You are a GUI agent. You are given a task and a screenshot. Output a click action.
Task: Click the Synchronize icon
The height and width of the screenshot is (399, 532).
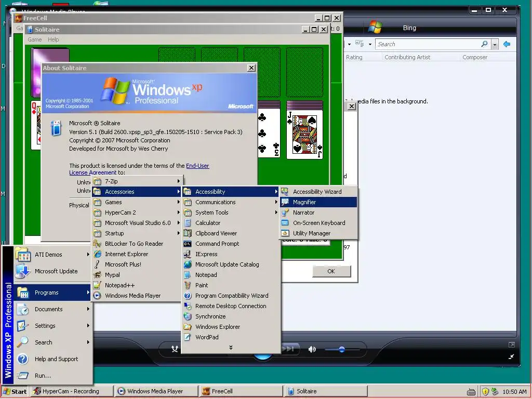point(188,316)
